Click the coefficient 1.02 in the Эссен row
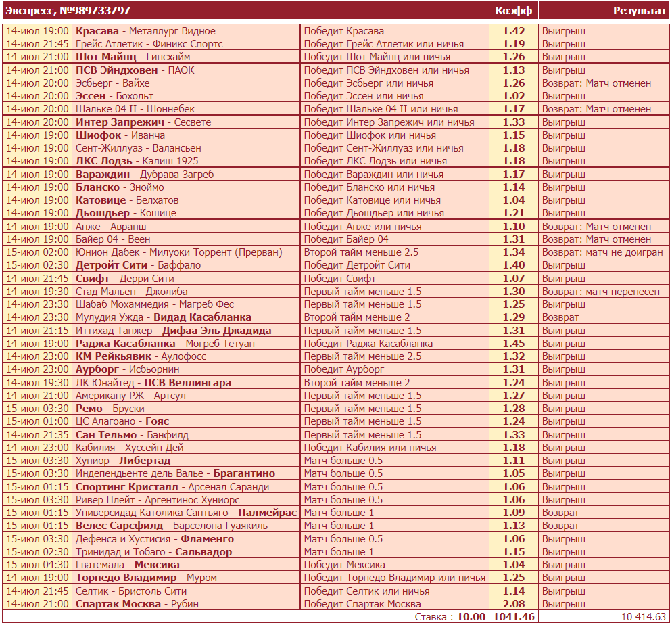Image resolution: width=672 pixels, height=625 pixels. [x=513, y=96]
